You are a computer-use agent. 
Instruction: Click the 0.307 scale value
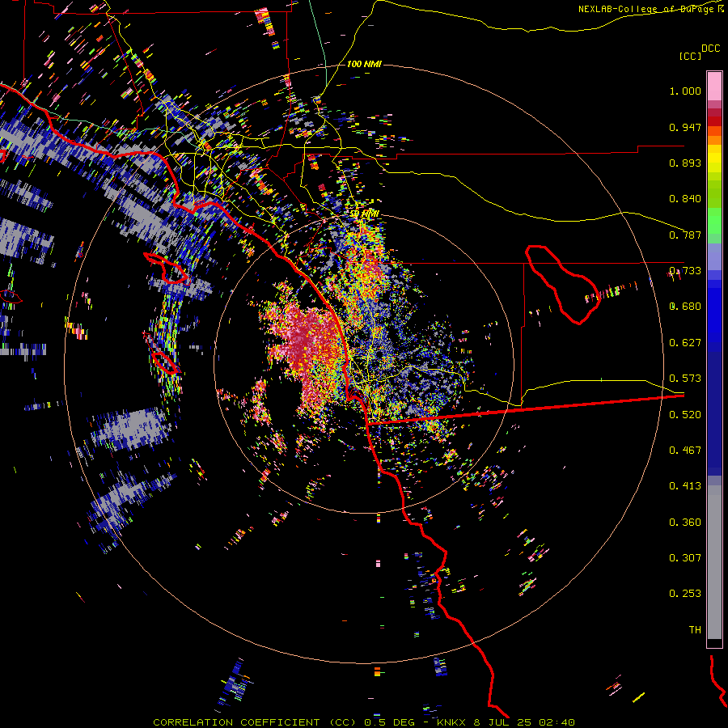point(685,558)
